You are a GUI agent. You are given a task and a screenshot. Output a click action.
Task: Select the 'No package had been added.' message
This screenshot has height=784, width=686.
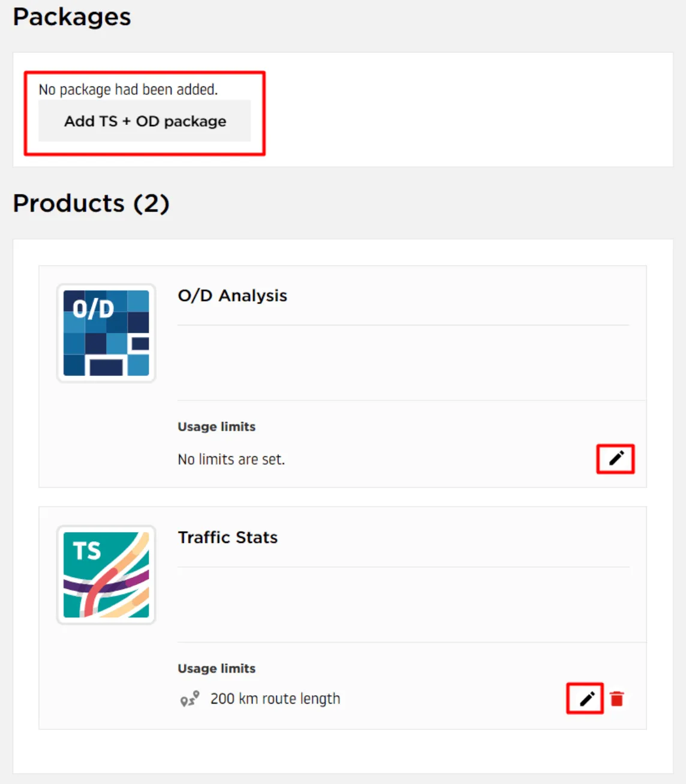[x=128, y=89]
